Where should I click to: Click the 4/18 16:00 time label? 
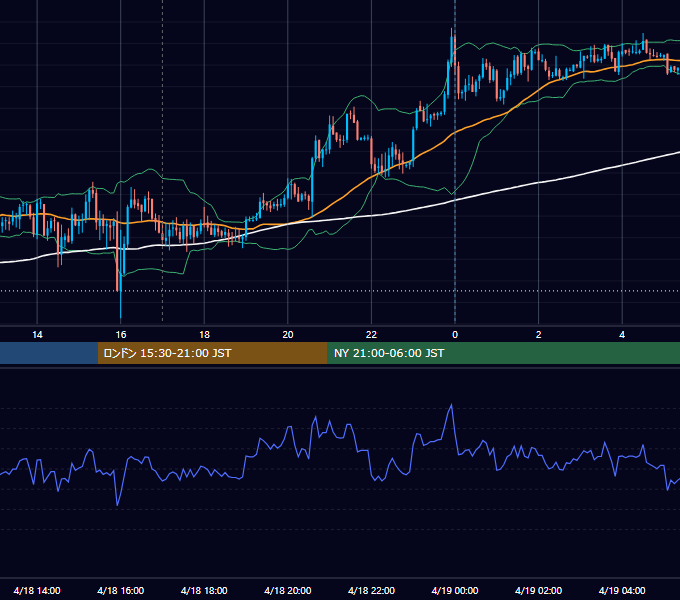tap(121, 590)
